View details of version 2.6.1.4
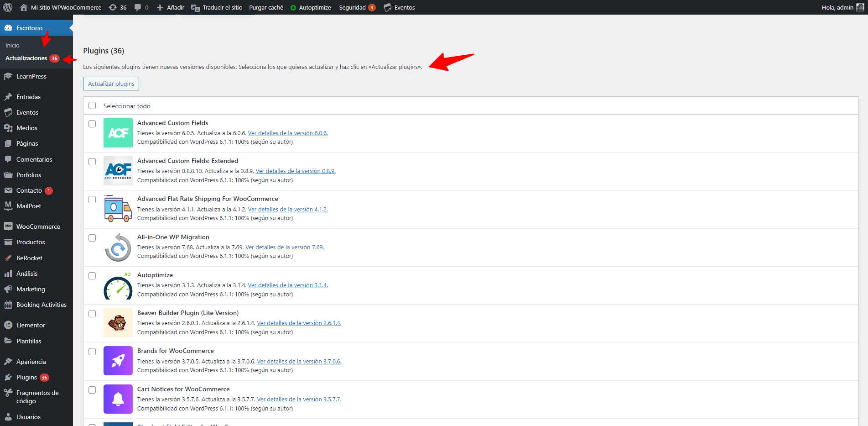Image resolution: width=868 pixels, height=426 pixels. (x=299, y=323)
